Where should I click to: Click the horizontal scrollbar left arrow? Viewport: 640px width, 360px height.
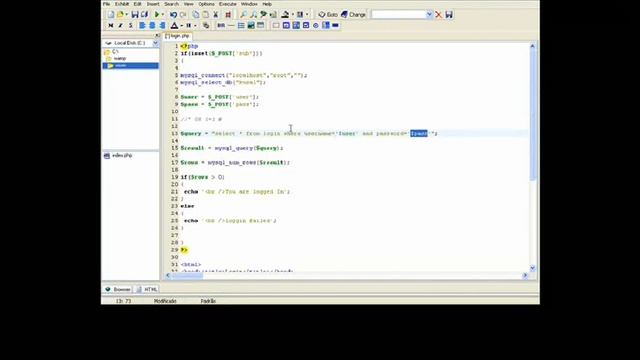[x=168, y=276]
